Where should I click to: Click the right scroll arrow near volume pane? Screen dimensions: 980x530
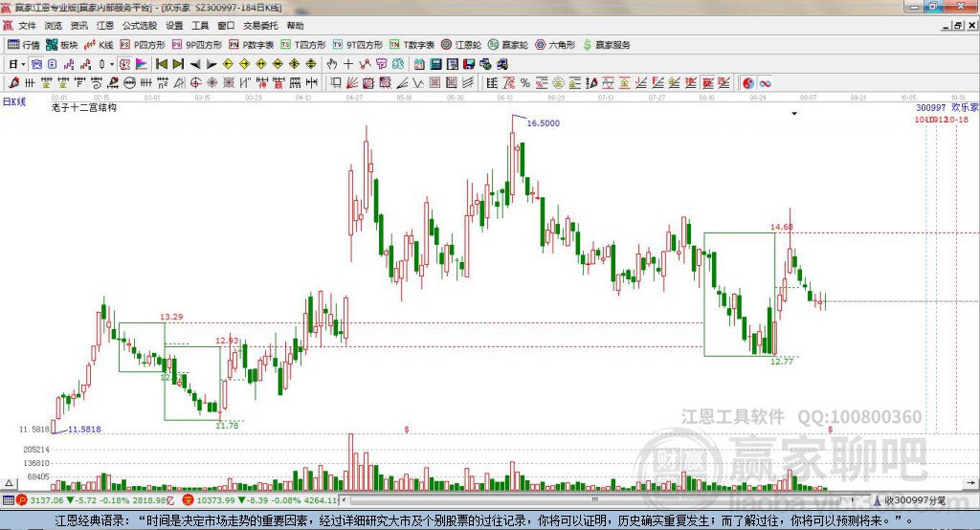(970, 483)
